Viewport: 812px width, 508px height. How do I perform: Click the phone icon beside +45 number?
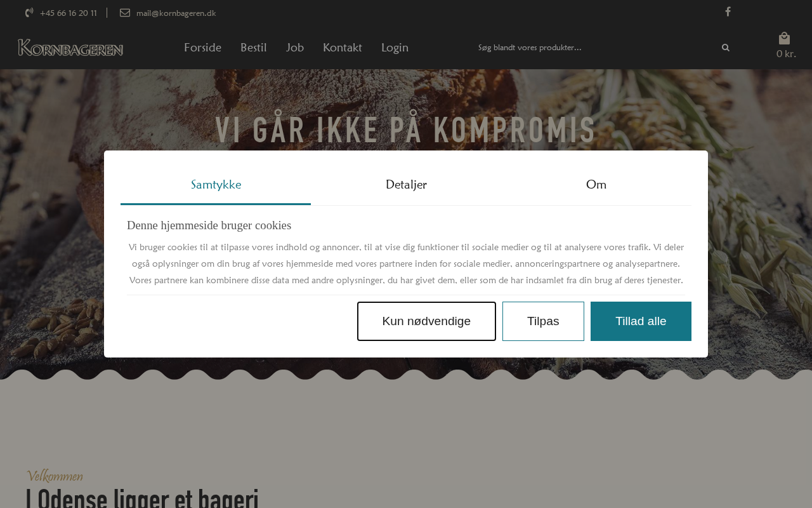tap(29, 13)
